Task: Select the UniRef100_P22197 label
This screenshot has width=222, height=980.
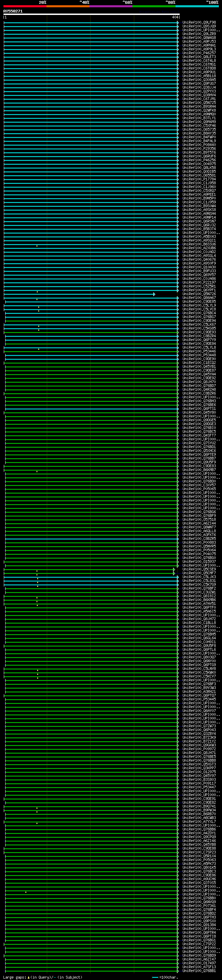Action: point(199,282)
